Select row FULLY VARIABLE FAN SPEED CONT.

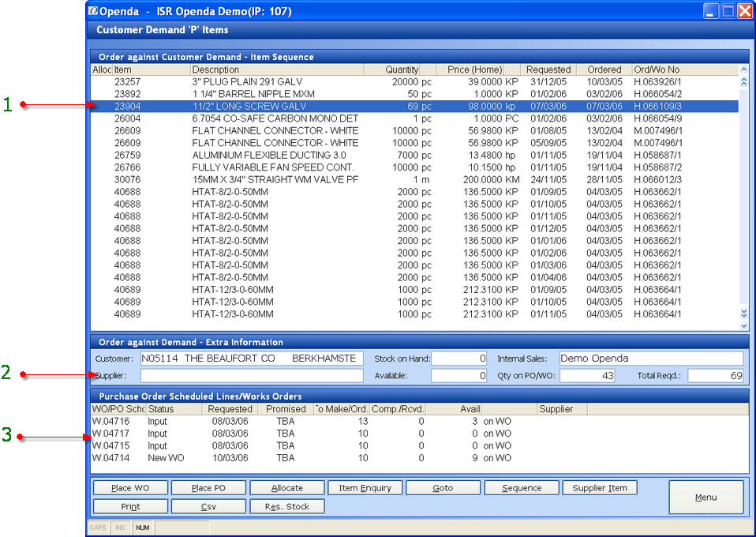pyautogui.click(x=414, y=167)
